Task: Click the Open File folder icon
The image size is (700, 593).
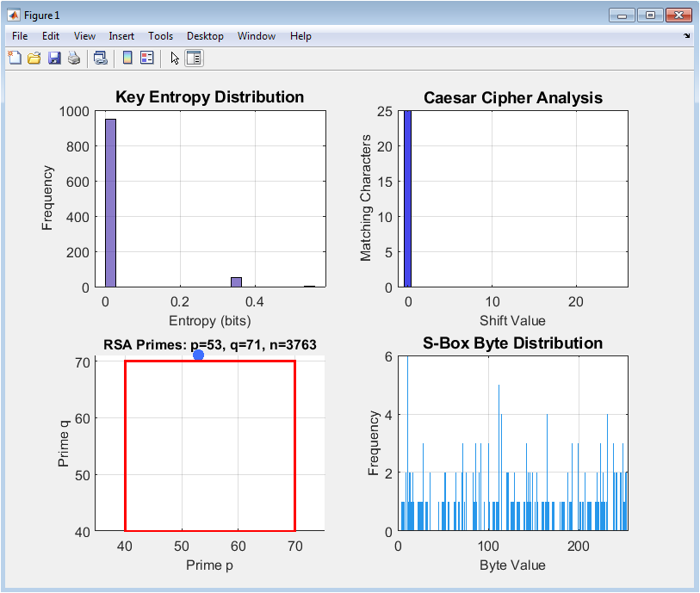Action: [x=34, y=59]
